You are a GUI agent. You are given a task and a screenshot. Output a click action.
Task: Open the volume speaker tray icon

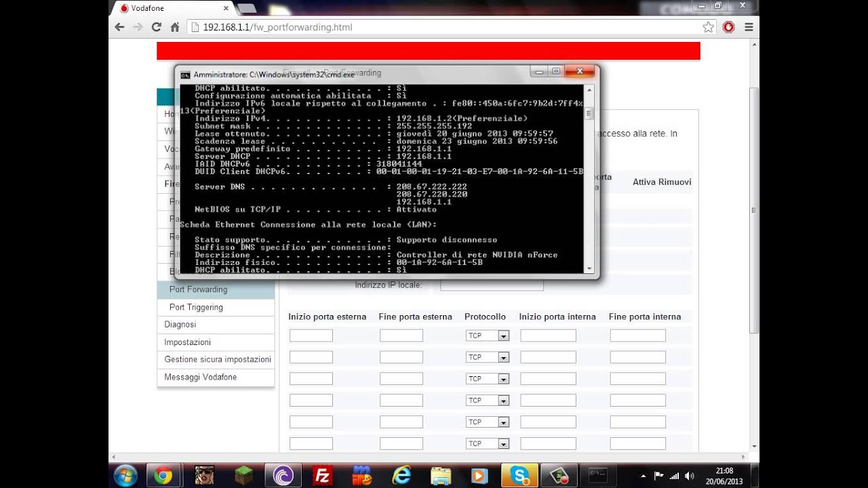click(x=690, y=475)
